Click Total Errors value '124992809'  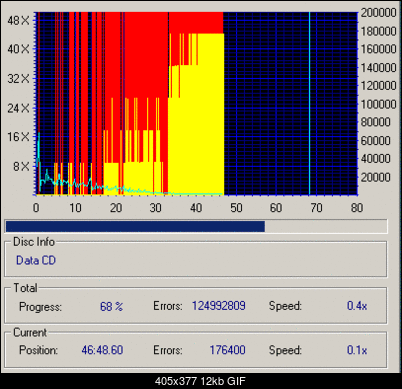[x=219, y=306]
